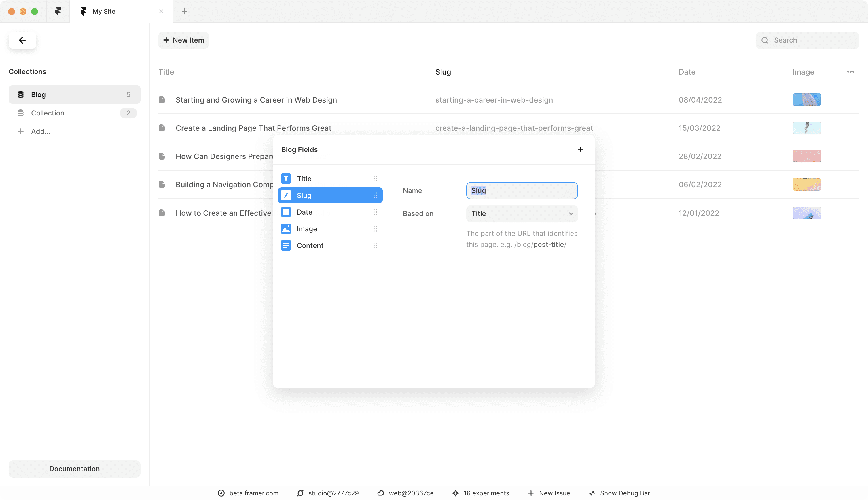Open the first blog post image thumbnail

coord(807,100)
